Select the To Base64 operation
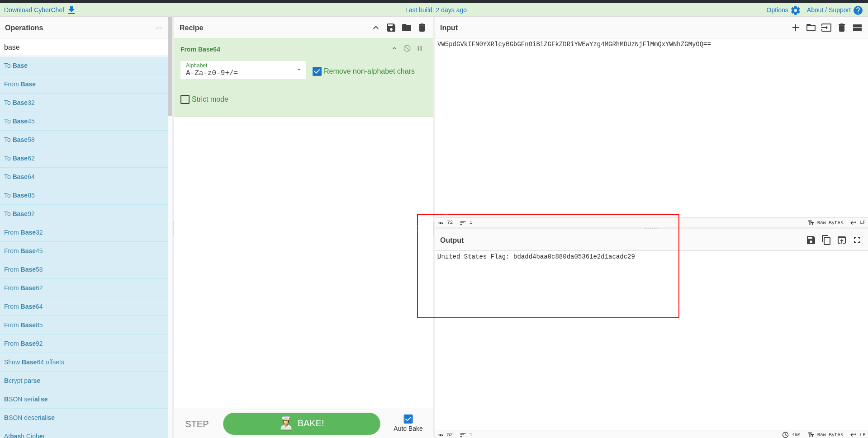The height and width of the screenshot is (438, 868). 84,177
